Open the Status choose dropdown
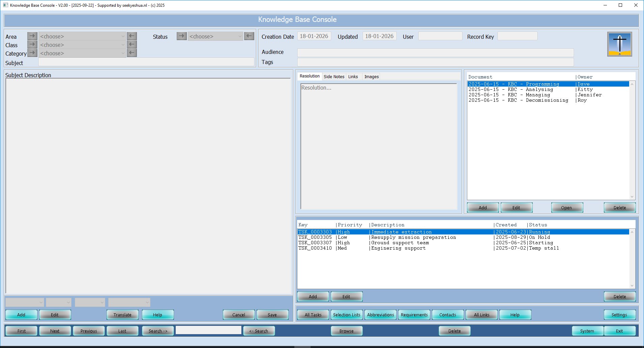The width and height of the screenshot is (644, 348). click(215, 36)
